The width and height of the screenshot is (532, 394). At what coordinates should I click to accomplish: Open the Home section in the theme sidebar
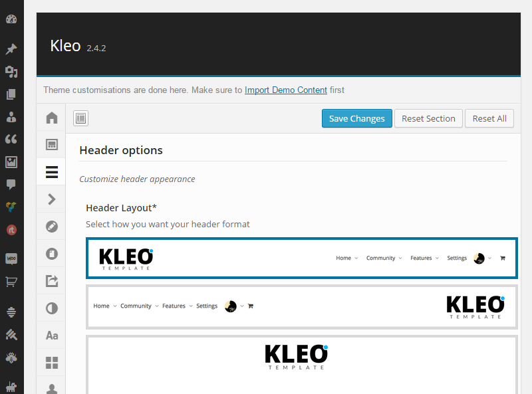click(51, 117)
